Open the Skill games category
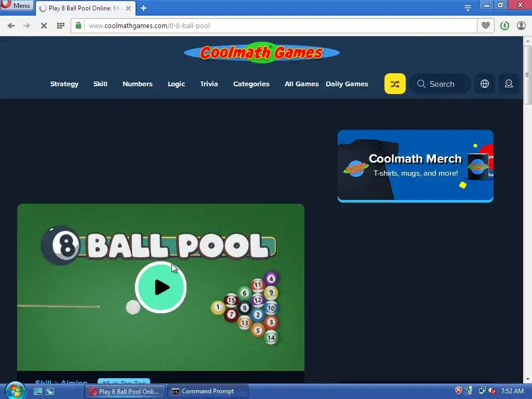This screenshot has width=532, height=399. pyautogui.click(x=100, y=84)
